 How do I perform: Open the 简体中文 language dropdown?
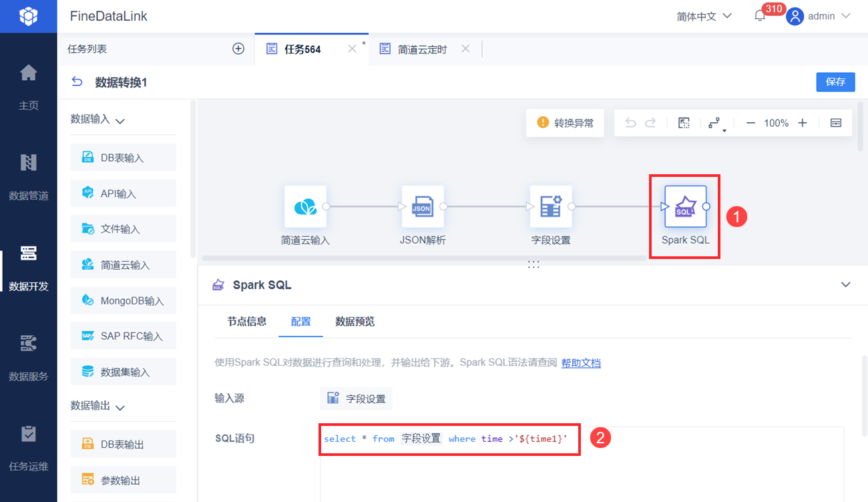tap(704, 16)
